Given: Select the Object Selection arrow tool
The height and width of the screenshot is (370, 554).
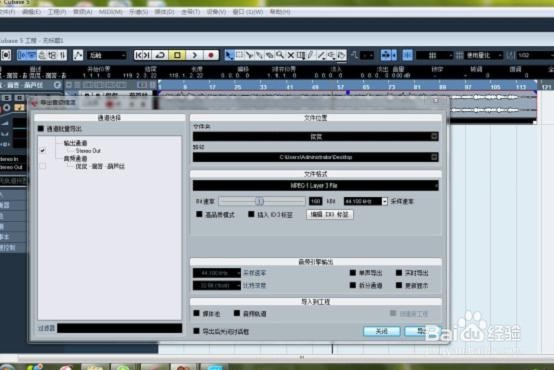Looking at the screenshot, I should tap(229, 55).
